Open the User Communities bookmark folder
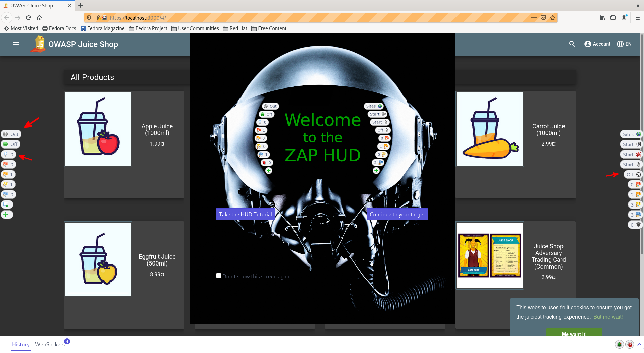The height and width of the screenshot is (353, 644). pos(195,28)
